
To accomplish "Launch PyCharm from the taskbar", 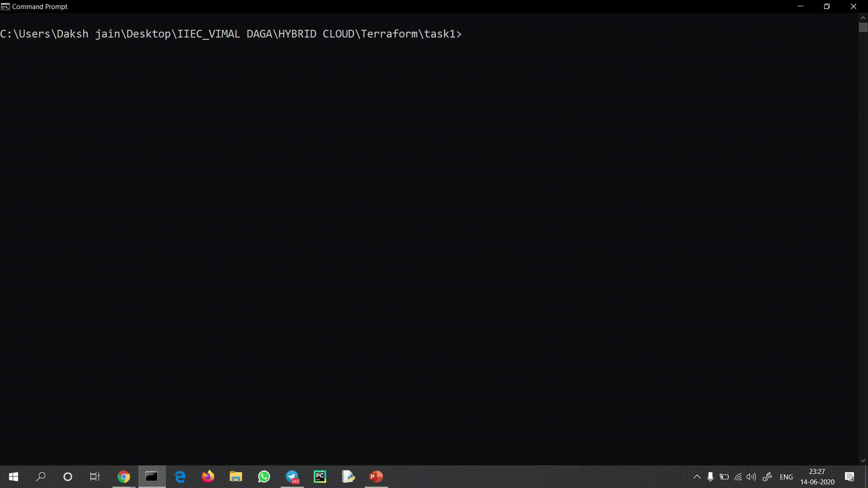I will [x=320, y=477].
